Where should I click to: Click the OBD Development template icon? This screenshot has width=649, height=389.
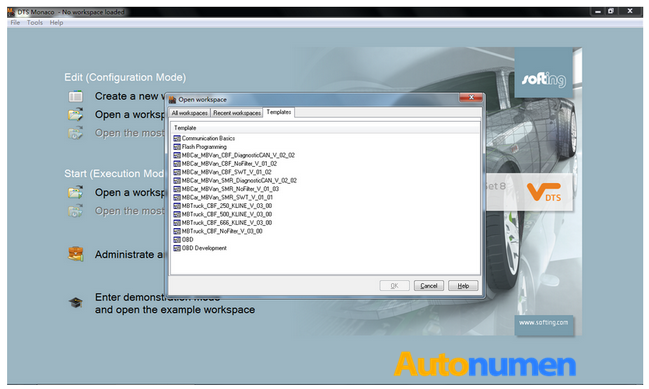[x=177, y=248]
